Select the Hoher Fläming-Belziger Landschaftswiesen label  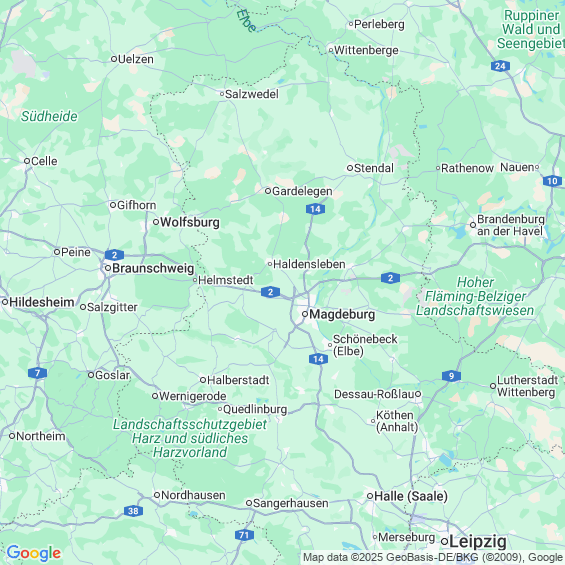coord(475,296)
